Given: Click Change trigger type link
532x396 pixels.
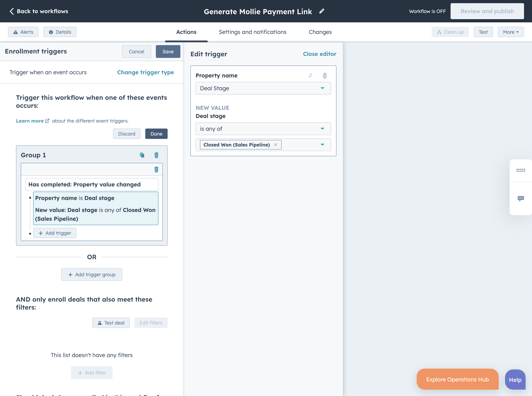Looking at the screenshot, I should 145,72.
